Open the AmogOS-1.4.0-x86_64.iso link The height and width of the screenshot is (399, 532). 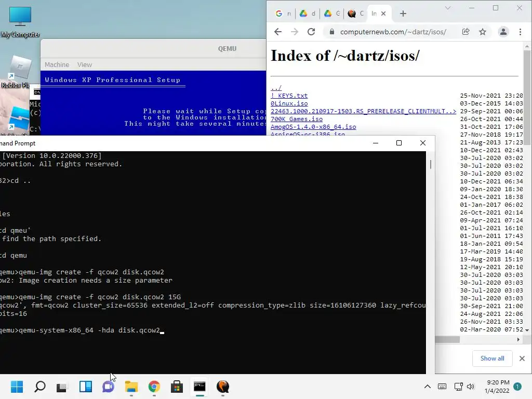(x=313, y=127)
